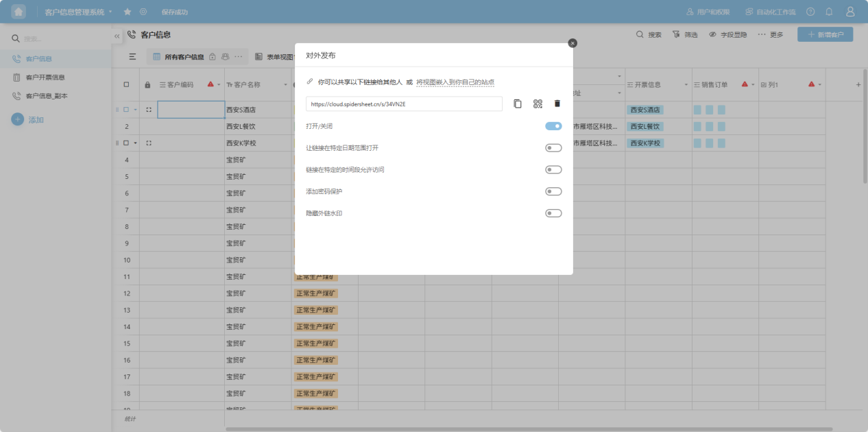This screenshot has width=868, height=432.
Task: Click the share URL input field
Action: (x=404, y=104)
